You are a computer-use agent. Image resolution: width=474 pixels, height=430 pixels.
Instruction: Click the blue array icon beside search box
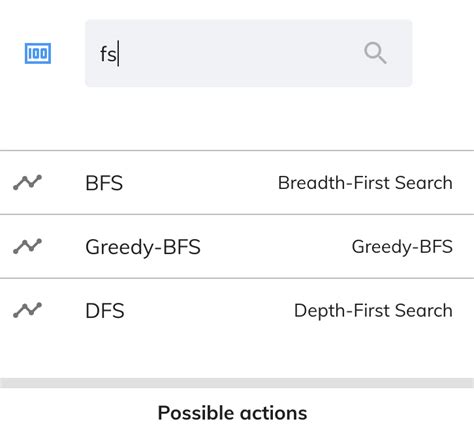tap(38, 53)
